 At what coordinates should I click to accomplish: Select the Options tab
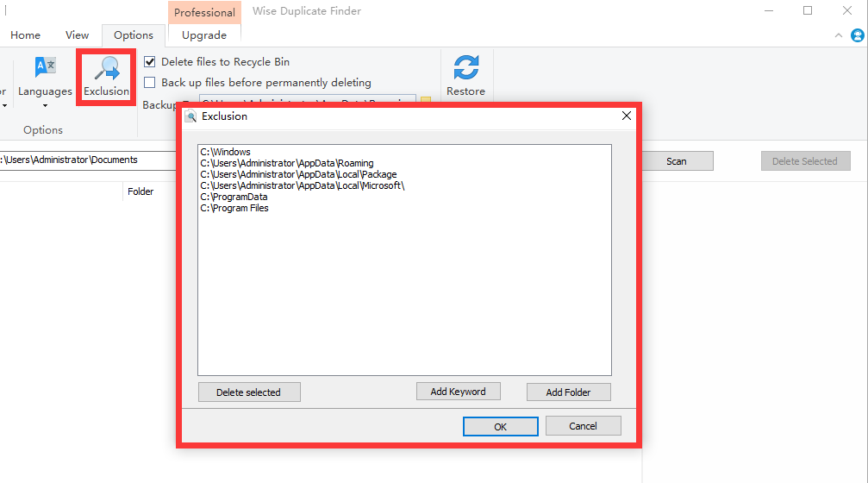134,34
